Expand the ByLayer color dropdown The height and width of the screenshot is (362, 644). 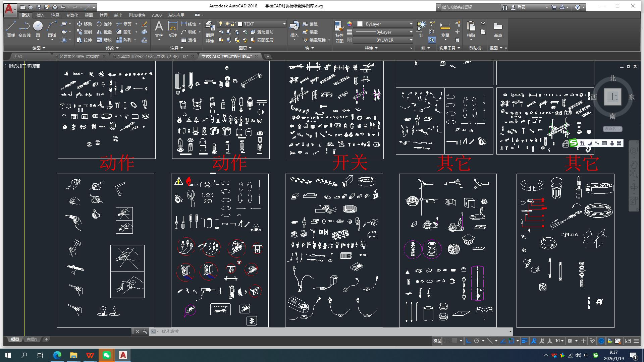tap(411, 24)
